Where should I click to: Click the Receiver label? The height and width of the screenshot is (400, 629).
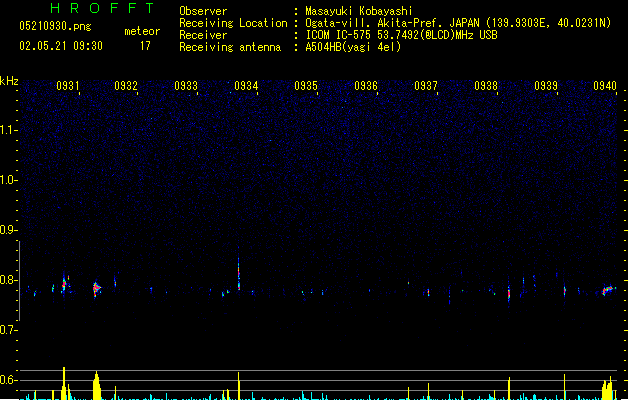pos(203,35)
